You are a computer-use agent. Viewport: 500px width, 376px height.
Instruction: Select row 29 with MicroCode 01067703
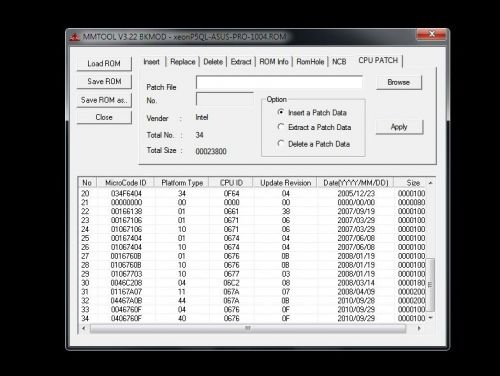tap(253, 274)
